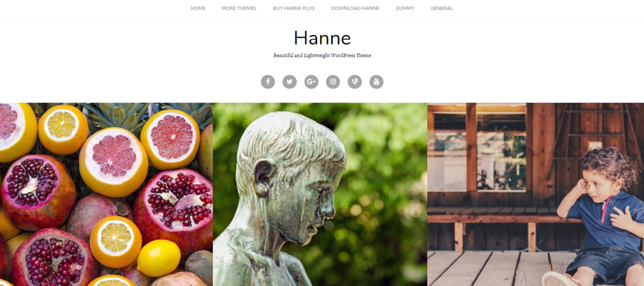Click the Beautiful and Lightweight tagline text
Image resolution: width=644 pixels, height=286 pixels.
point(322,55)
